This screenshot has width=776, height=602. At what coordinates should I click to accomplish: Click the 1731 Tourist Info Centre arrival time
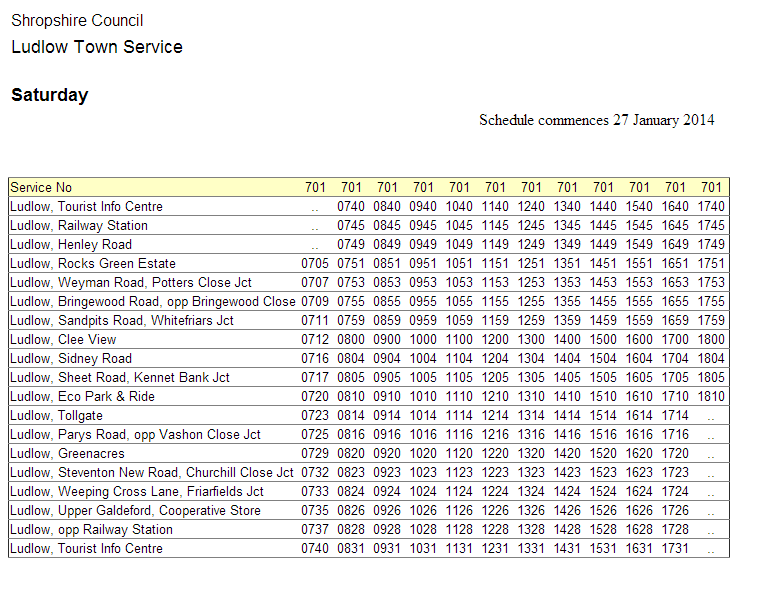[x=675, y=549]
